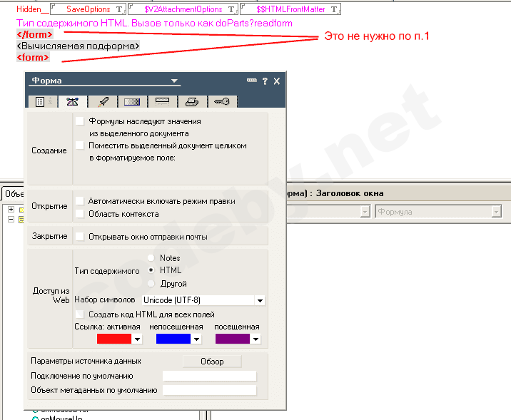Open the active link color dropdown arrow

(x=137, y=339)
